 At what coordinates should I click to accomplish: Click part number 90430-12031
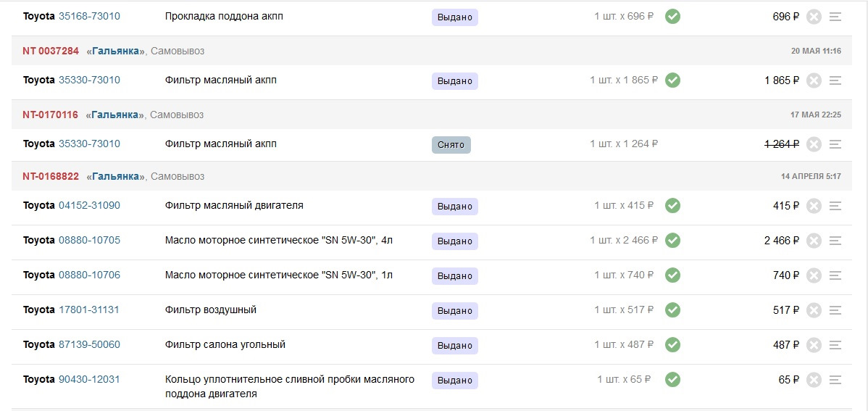(89, 379)
